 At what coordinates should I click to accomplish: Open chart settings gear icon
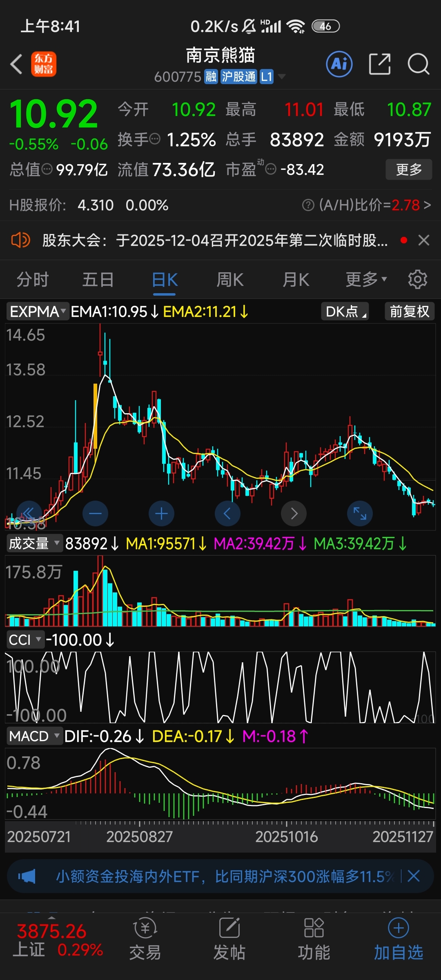pyautogui.click(x=417, y=279)
